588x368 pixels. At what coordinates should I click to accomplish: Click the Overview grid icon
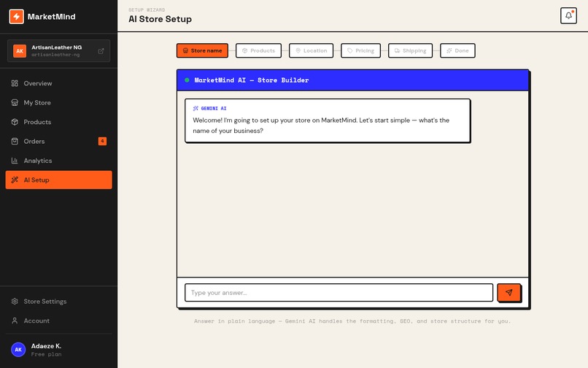[15, 83]
